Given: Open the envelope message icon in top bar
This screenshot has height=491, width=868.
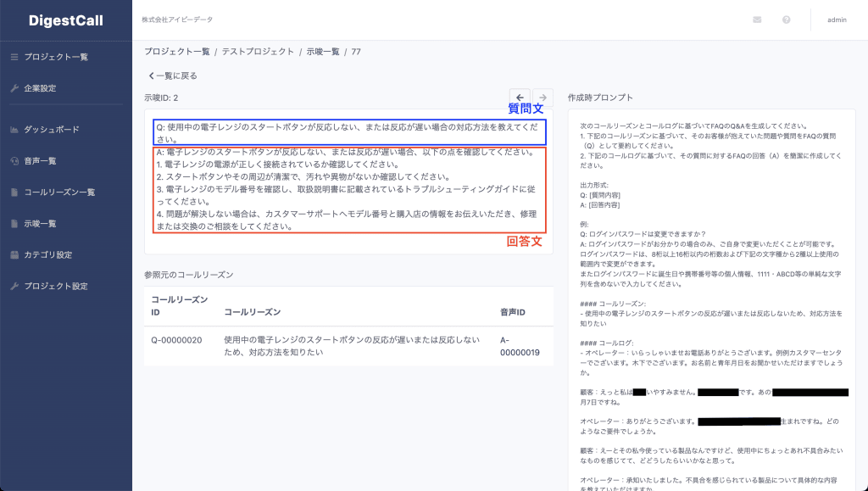Looking at the screenshot, I should pyautogui.click(x=757, y=18).
